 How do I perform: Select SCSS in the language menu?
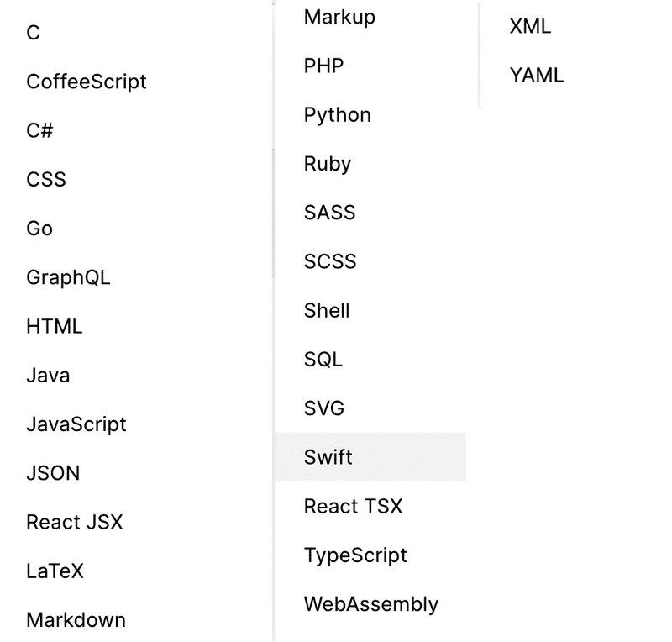click(x=330, y=261)
